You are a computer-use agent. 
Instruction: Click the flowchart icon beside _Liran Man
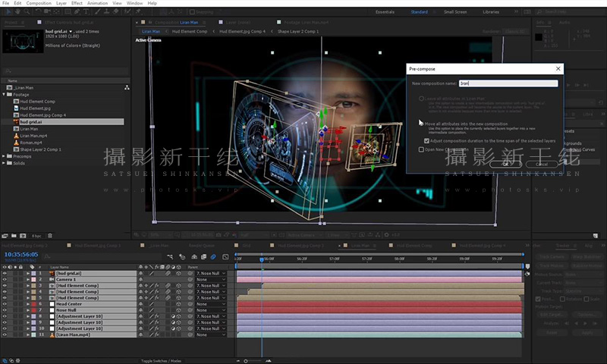click(127, 88)
